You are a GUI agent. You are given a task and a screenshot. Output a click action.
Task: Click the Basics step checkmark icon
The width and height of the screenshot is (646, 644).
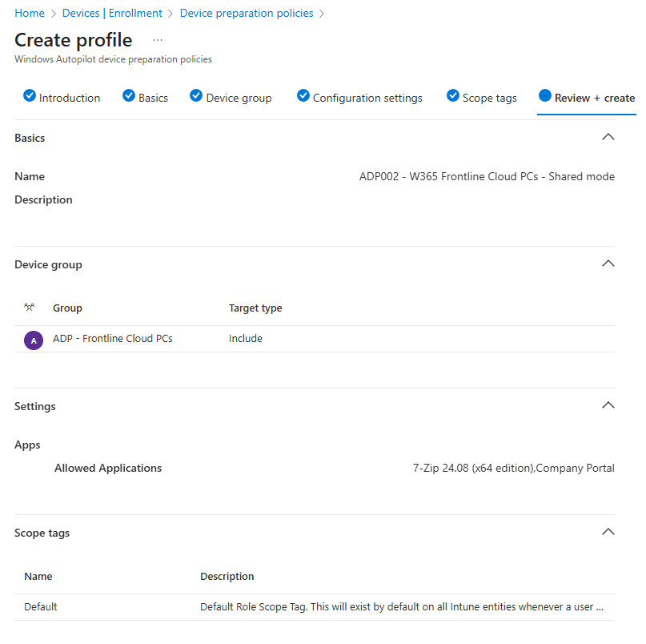coord(129,96)
